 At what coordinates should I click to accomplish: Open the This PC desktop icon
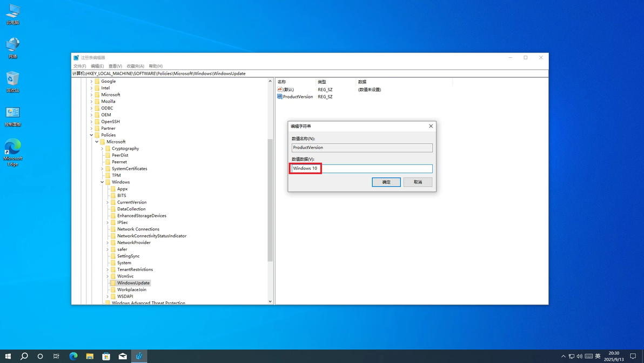tap(13, 15)
